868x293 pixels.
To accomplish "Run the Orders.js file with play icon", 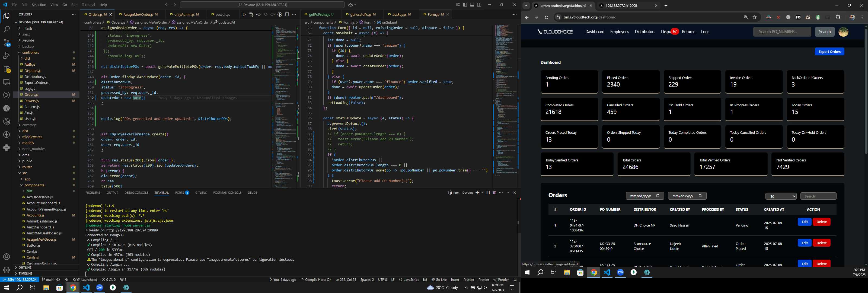I will [244, 14].
